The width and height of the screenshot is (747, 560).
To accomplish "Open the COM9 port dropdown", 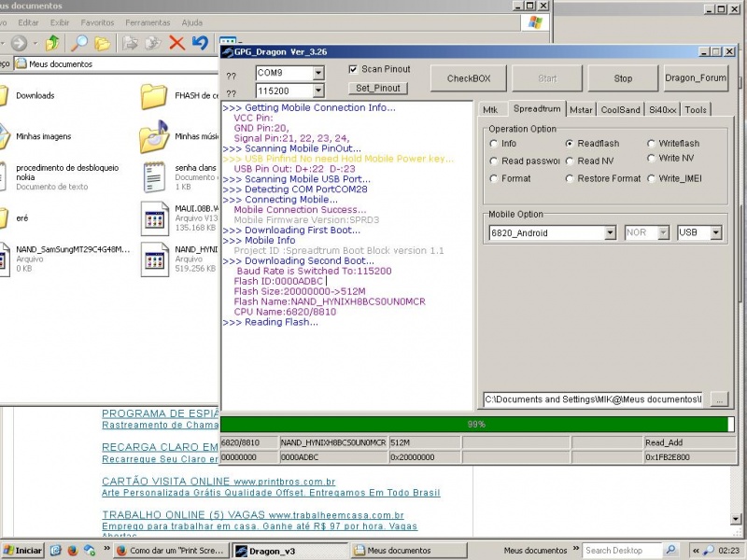I will point(318,73).
